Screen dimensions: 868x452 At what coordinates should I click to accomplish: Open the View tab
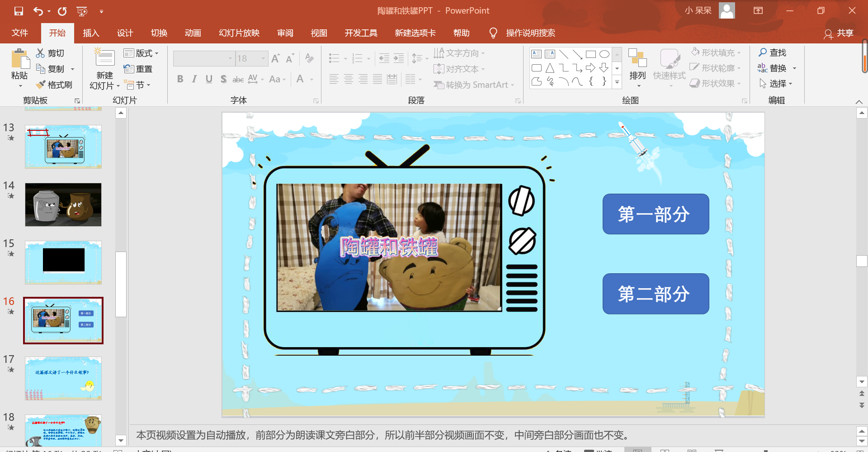click(319, 33)
